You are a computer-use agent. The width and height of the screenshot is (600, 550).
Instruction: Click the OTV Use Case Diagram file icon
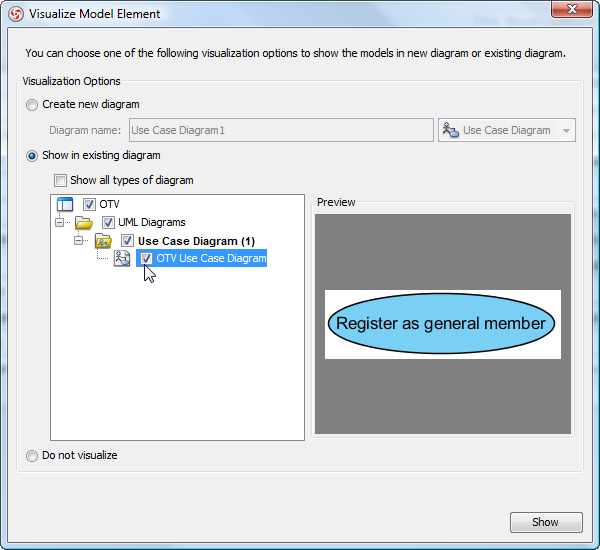pyautogui.click(x=122, y=258)
